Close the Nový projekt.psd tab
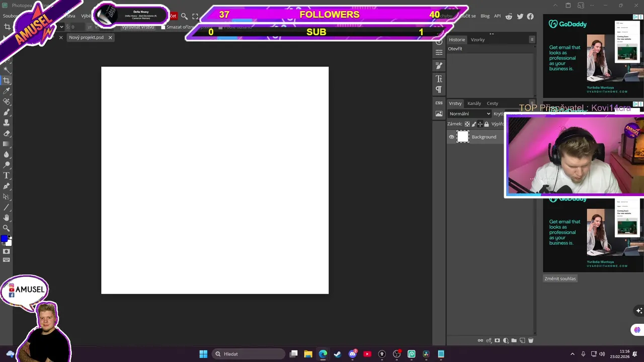The width and height of the screenshot is (644, 362). tap(110, 37)
